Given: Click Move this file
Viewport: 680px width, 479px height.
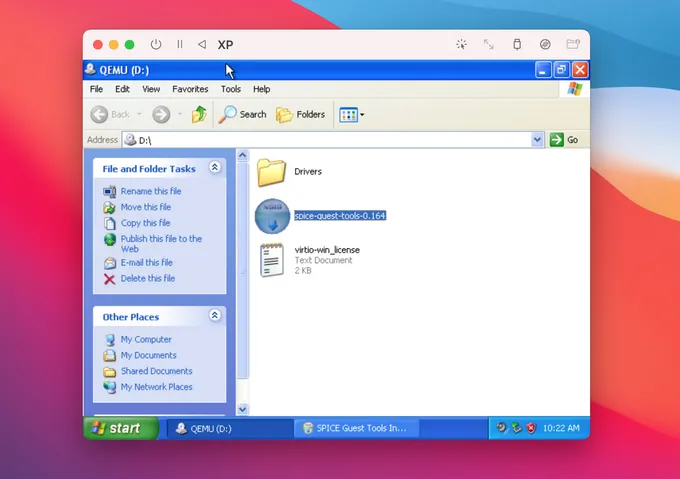Looking at the screenshot, I should [146, 207].
